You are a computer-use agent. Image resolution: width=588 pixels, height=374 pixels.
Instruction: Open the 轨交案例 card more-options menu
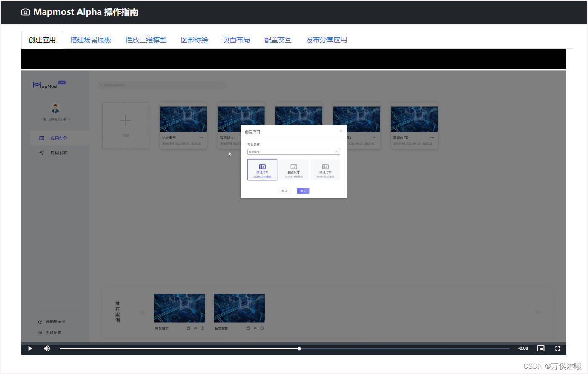201,138
